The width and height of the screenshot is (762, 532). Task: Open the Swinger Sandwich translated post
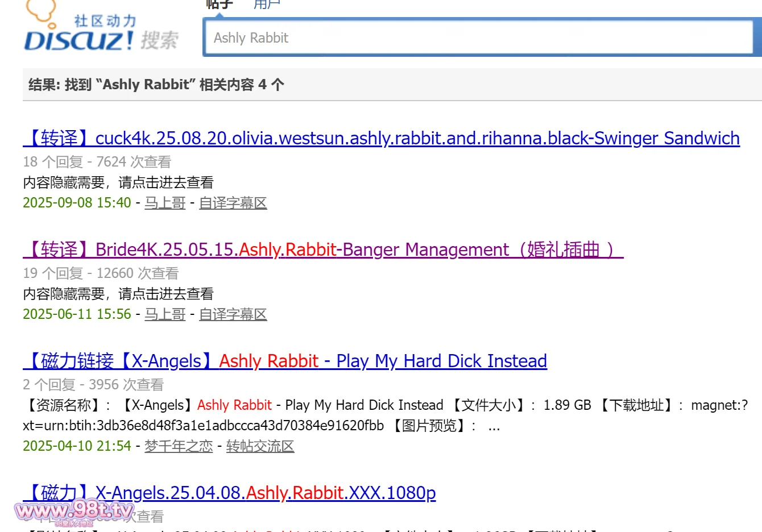[381, 138]
